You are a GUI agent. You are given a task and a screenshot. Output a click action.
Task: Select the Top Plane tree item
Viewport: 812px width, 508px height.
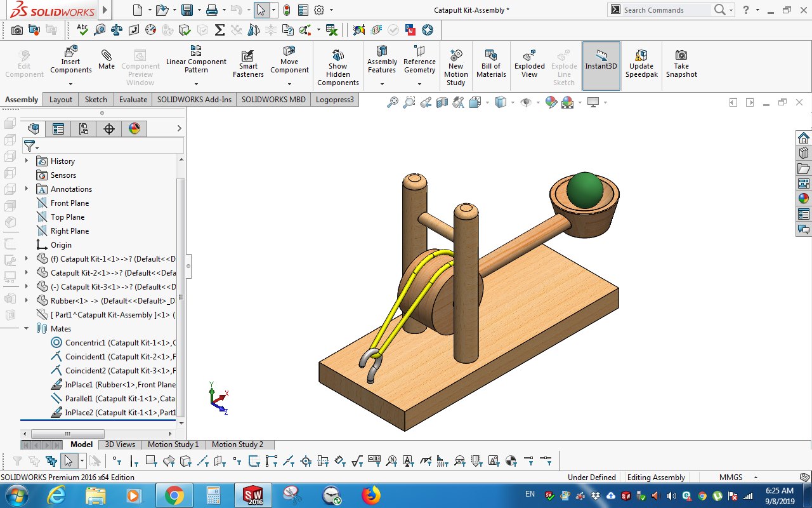point(68,217)
